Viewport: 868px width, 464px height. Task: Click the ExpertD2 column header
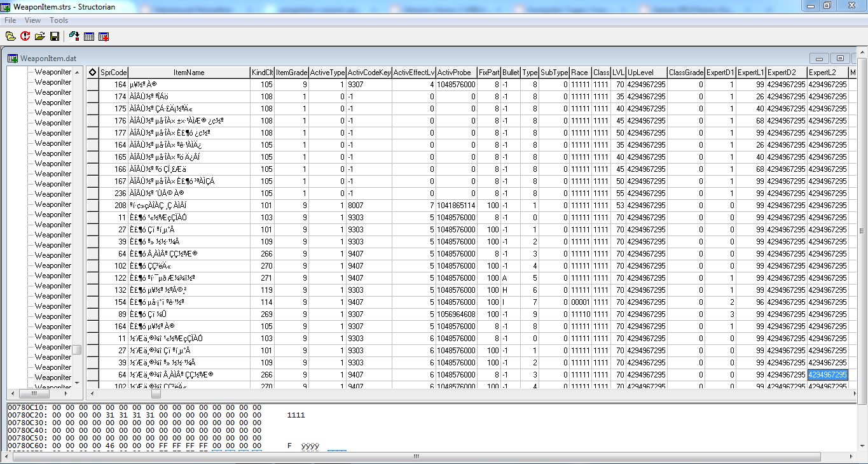coord(787,73)
